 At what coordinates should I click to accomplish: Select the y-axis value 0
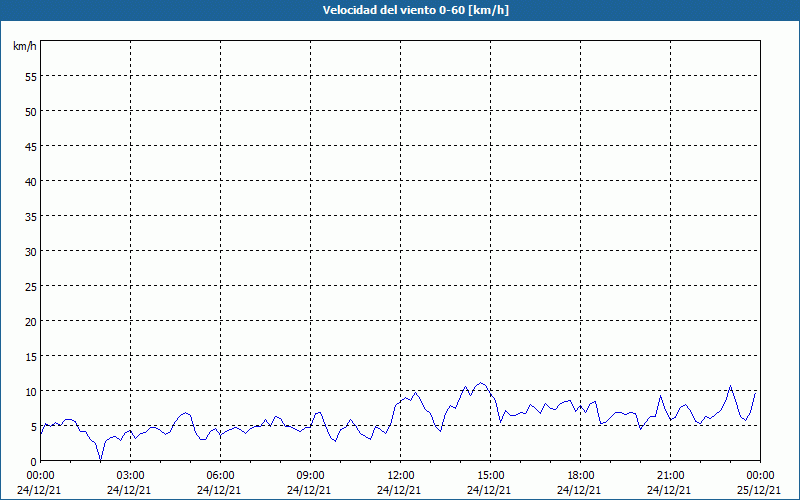tap(34, 462)
